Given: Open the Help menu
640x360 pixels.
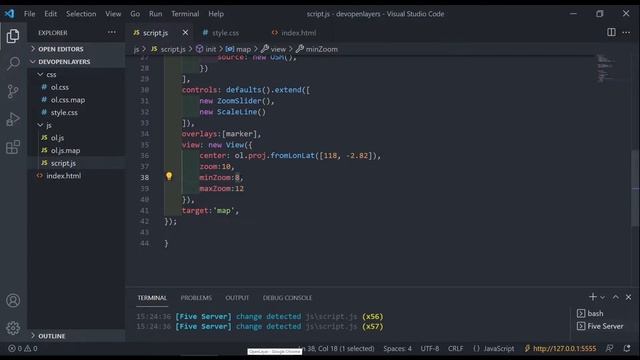Looking at the screenshot, I should [216, 13].
